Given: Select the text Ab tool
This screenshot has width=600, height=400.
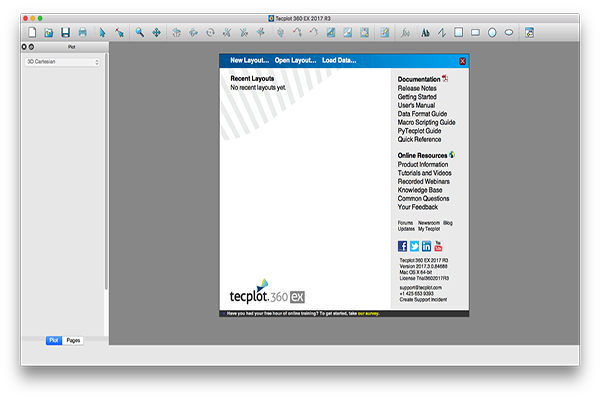Looking at the screenshot, I should 425,33.
